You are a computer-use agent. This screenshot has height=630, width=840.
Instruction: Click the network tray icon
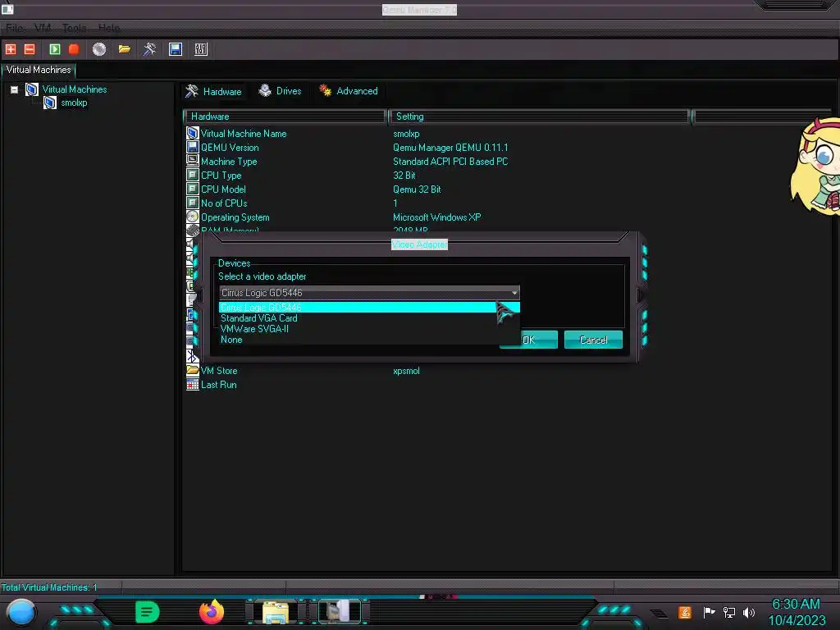729,612
